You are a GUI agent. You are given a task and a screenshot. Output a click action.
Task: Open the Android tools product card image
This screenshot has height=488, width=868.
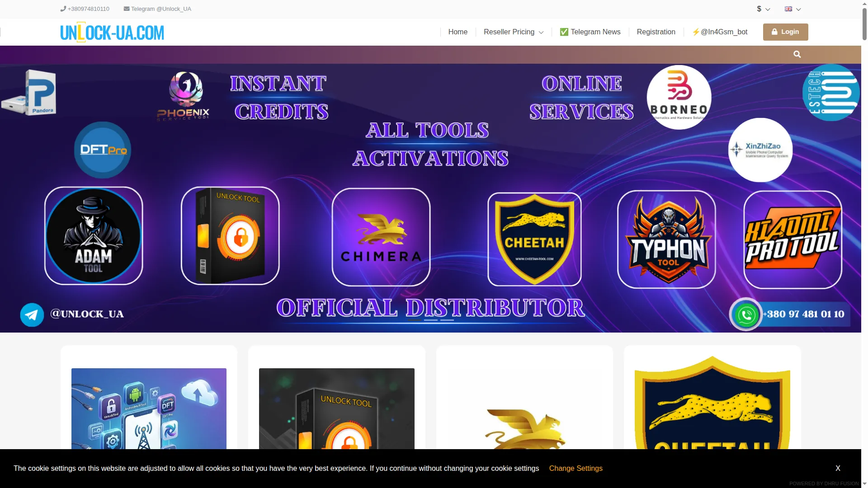tap(149, 408)
